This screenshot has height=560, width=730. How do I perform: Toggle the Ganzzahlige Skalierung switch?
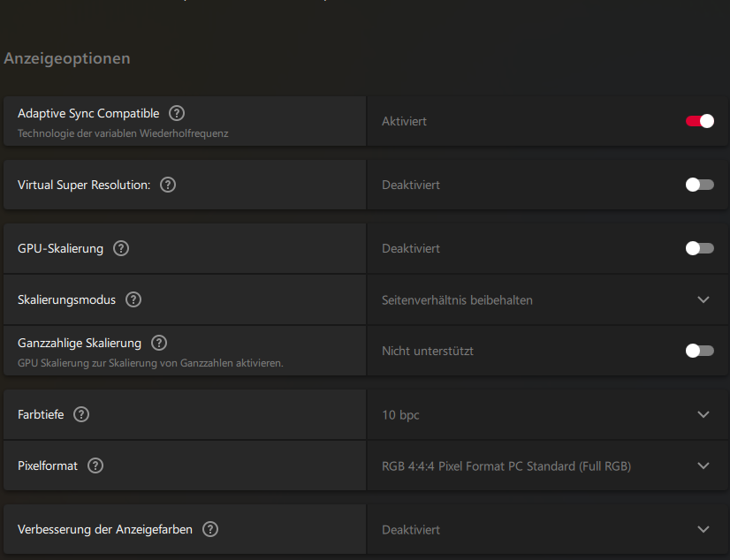point(700,351)
